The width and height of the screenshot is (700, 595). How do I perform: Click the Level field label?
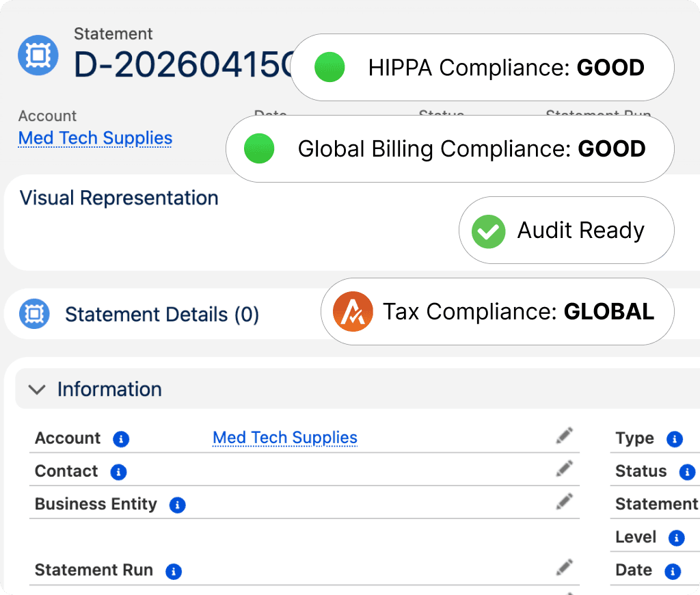click(x=636, y=537)
